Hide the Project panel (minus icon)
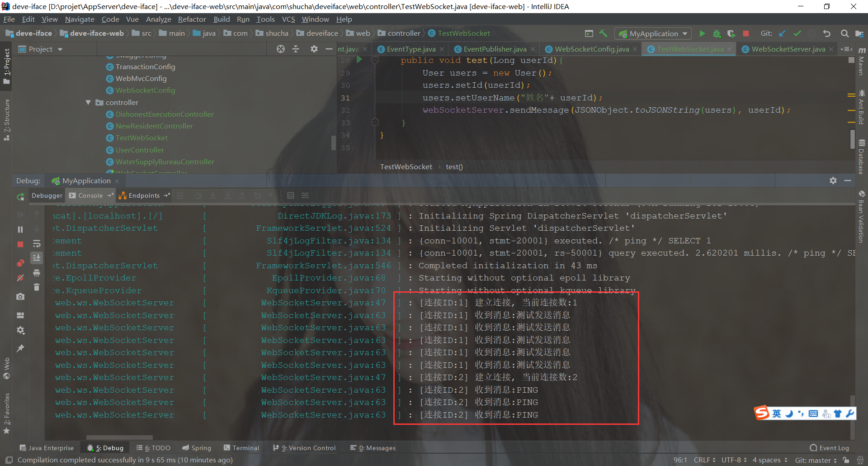The image size is (868, 466). pos(329,49)
